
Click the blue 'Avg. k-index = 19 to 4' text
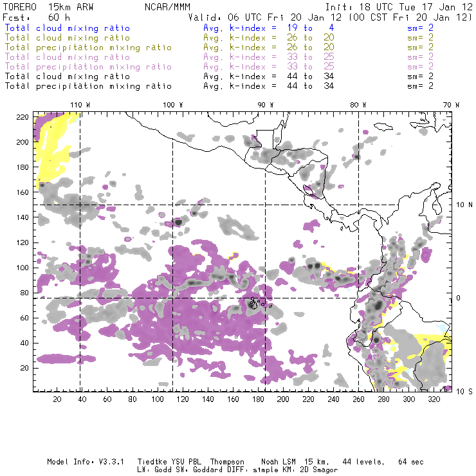pos(269,28)
